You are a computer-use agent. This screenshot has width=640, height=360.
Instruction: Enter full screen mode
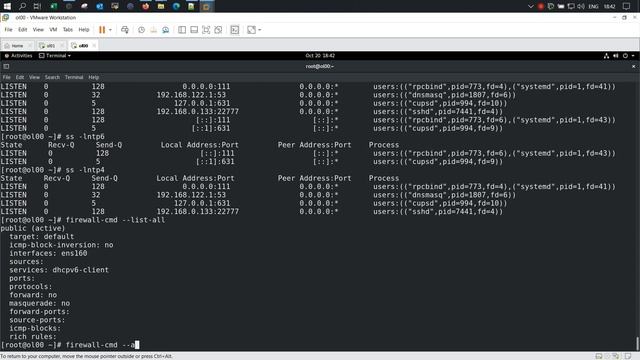[x=206, y=30]
